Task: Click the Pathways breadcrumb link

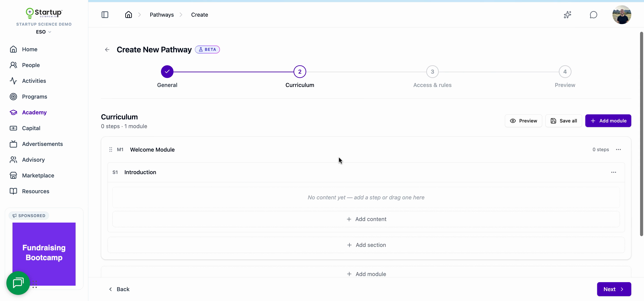Action: click(161, 15)
